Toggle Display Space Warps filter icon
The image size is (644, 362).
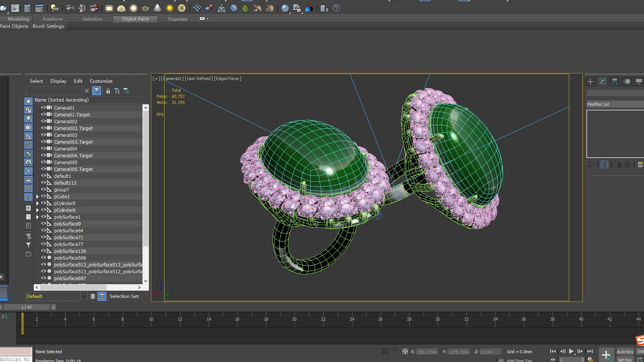point(29,145)
